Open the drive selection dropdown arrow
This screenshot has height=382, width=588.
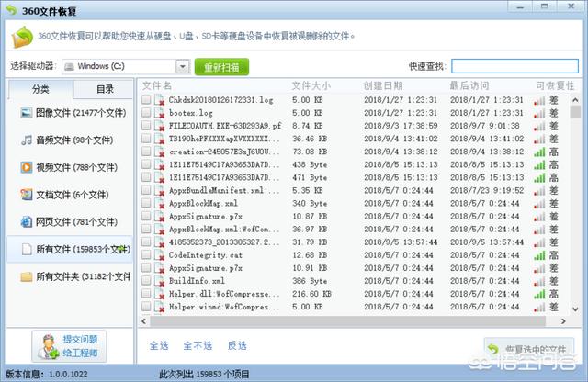pos(183,67)
